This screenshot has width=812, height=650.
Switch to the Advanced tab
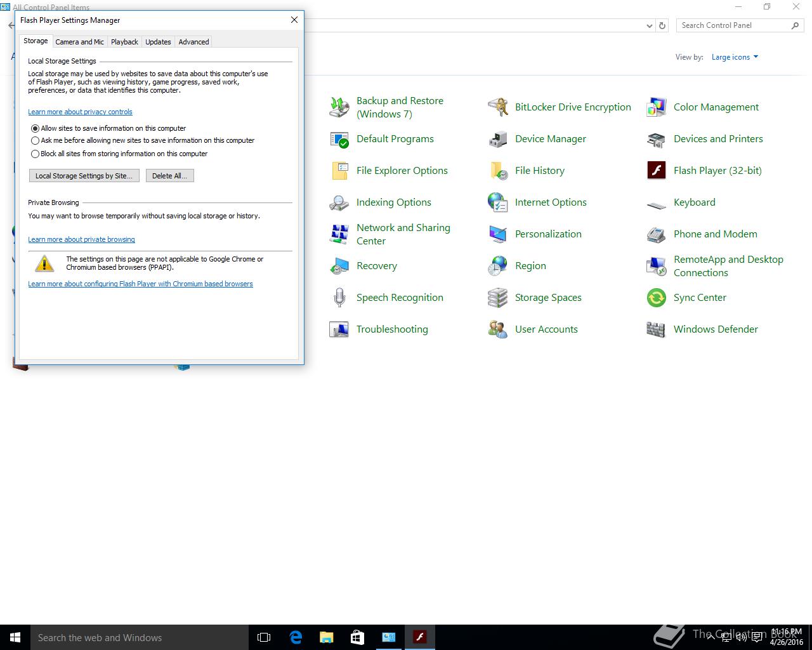(x=193, y=42)
